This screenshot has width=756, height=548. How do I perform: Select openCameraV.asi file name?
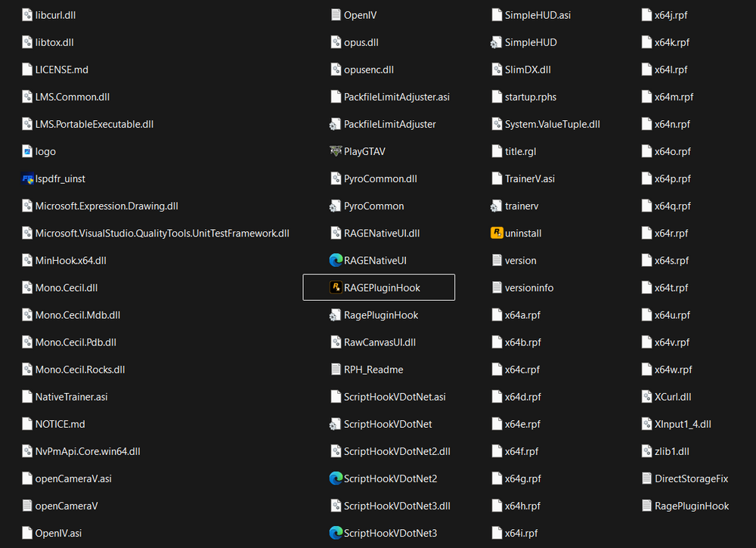click(73, 478)
